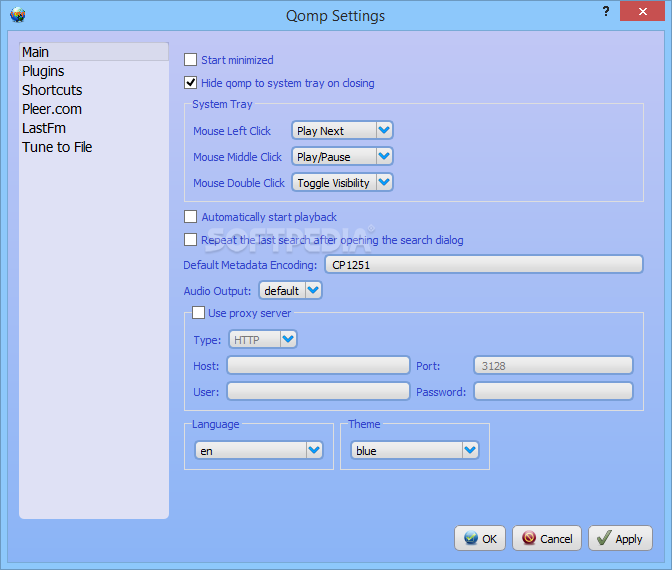The width and height of the screenshot is (672, 570).
Task: Enable Automatically start playback
Action: pos(190,217)
